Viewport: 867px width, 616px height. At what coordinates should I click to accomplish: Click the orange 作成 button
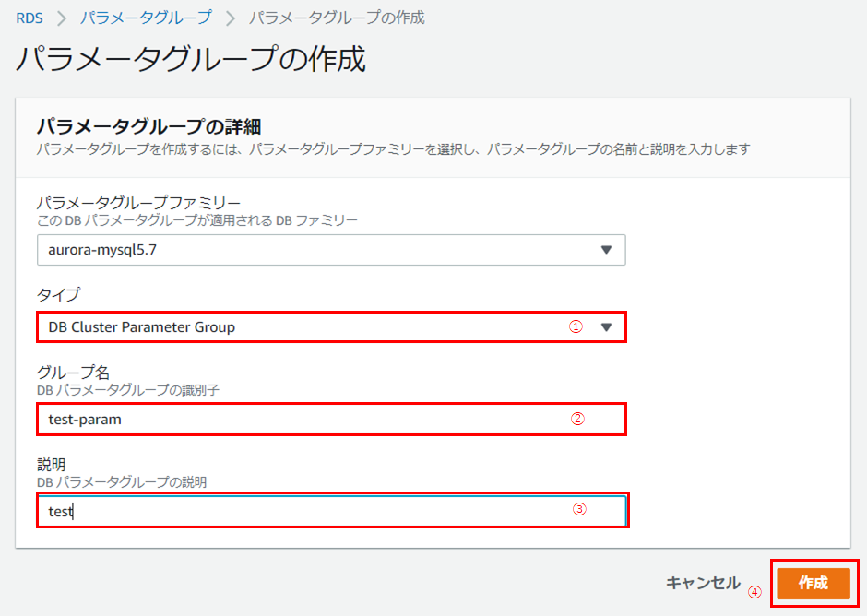tap(813, 584)
